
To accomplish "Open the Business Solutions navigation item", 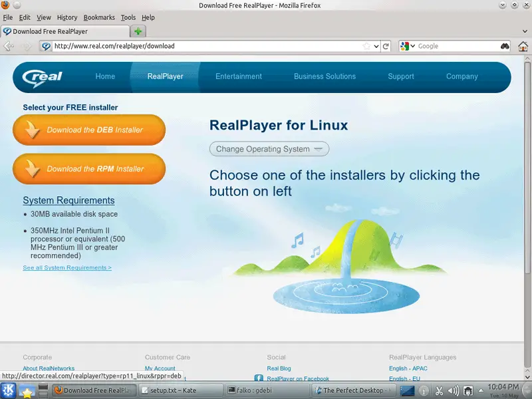I will tap(325, 76).
